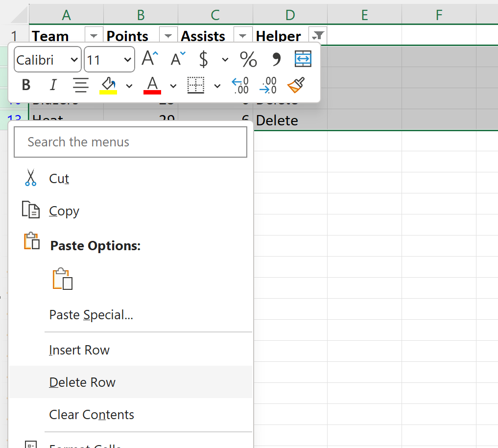Choose Insert Row from the menu
498x448 pixels.
pyautogui.click(x=79, y=350)
